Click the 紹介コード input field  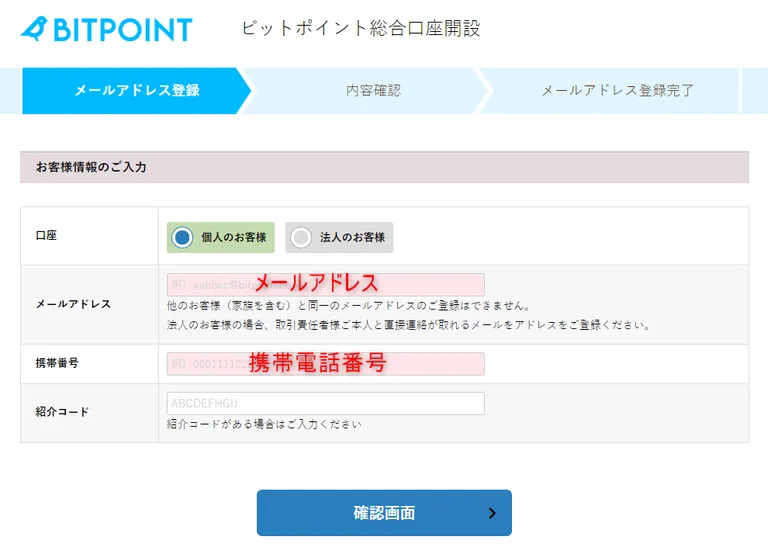(x=326, y=403)
